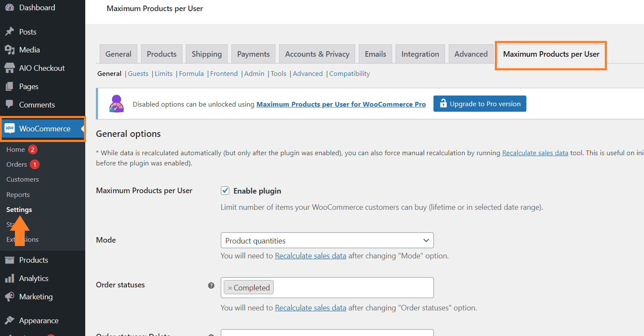644x336 pixels.
Task: Click the Pages icon in sidebar
Action: tap(9, 87)
